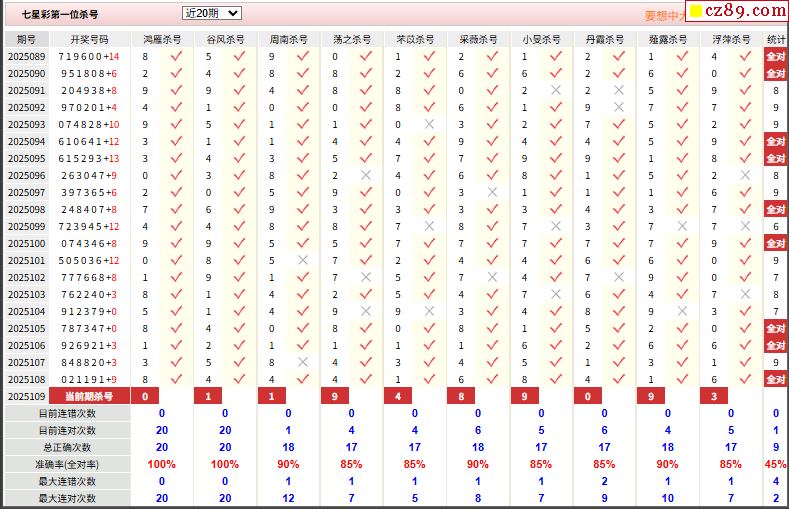This screenshot has width=789, height=509.
Task: Select draw number 719600+14
Action: [89, 56]
